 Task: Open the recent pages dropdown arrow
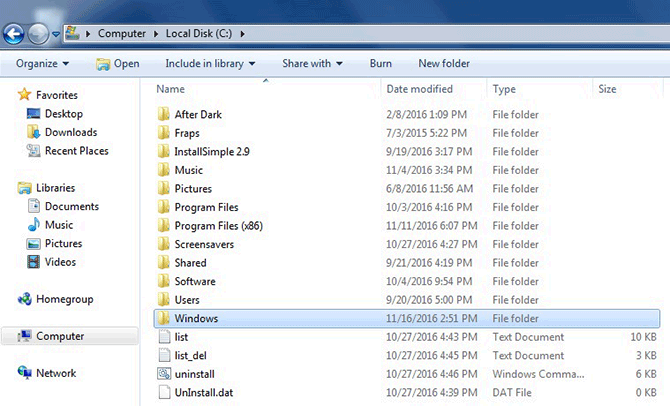coord(56,34)
